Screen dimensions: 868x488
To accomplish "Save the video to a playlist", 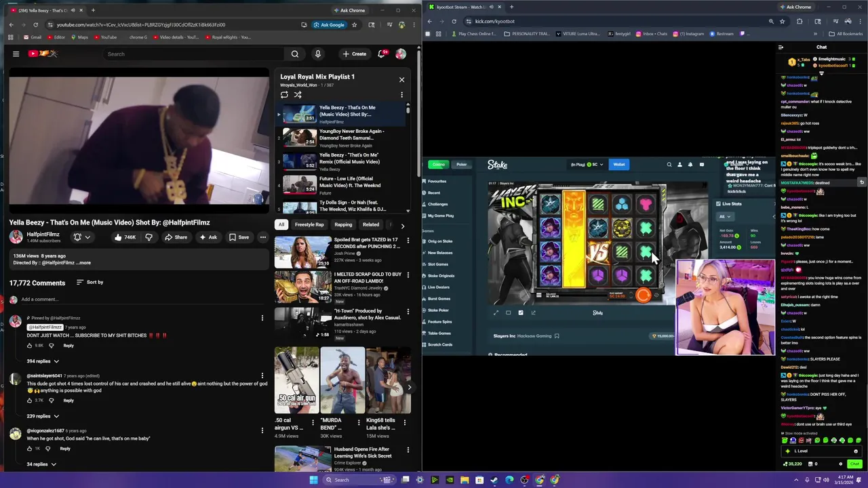I will click(x=239, y=237).
